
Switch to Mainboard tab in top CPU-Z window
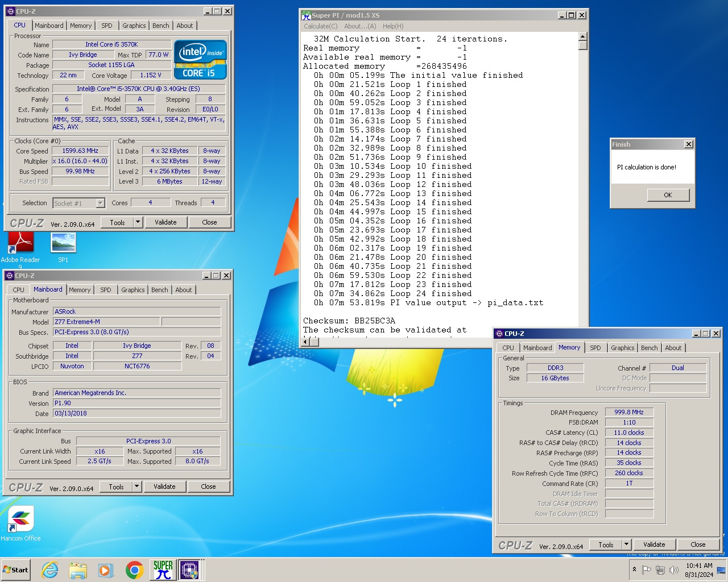pyautogui.click(x=49, y=26)
